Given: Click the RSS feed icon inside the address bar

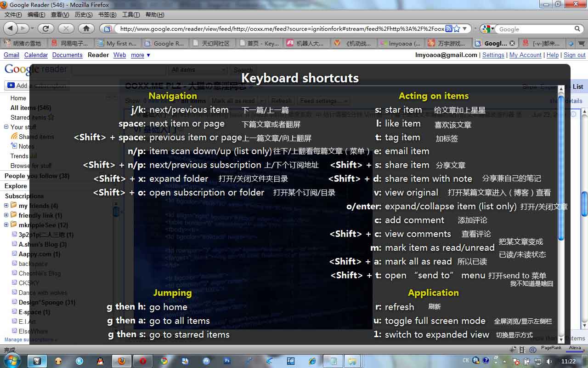Looking at the screenshot, I should 449,29.
